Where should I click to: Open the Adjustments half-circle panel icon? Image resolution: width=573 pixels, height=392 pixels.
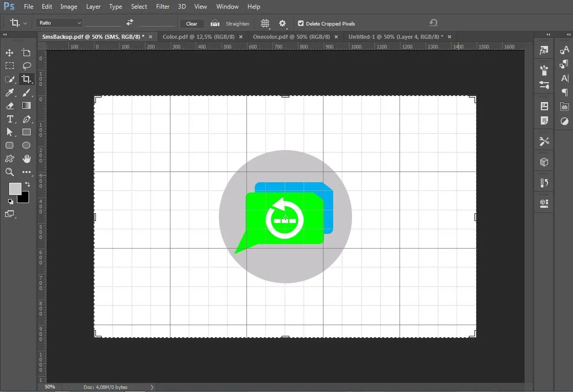(x=565, y=121)
